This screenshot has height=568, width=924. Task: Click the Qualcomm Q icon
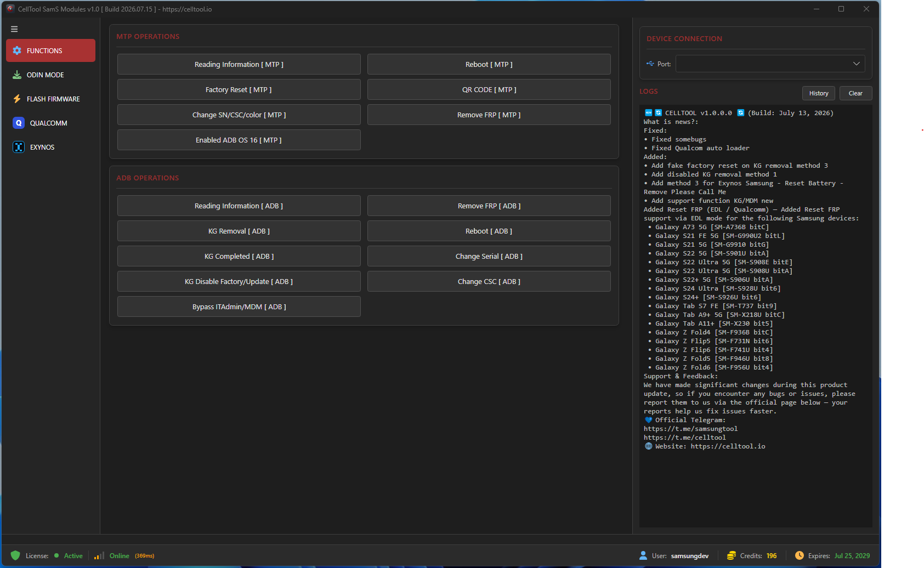click(x=19, y=123)
